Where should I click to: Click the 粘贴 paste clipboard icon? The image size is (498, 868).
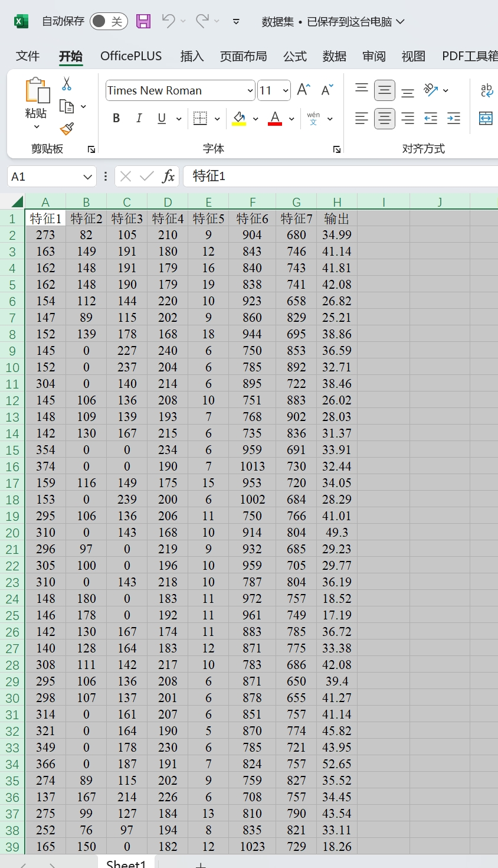pyautogui.click(x=37, y=90)
